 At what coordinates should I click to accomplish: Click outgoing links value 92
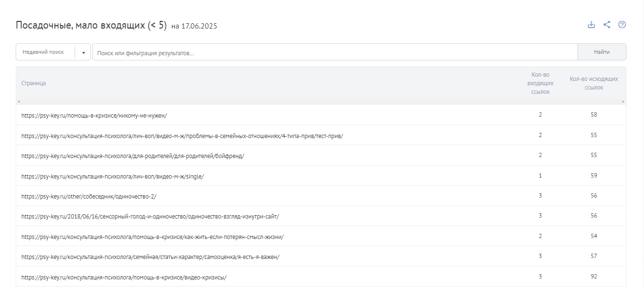click(594, 277)
